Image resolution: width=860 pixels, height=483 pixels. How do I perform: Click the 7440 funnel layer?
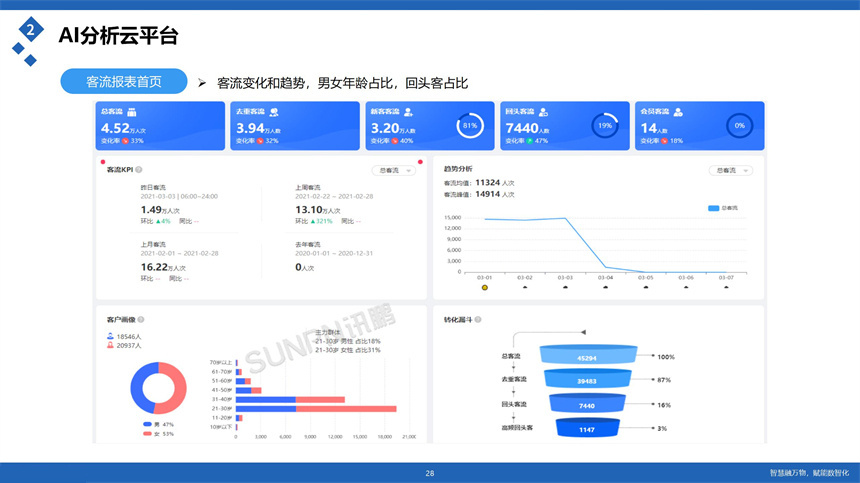(587, 403)
